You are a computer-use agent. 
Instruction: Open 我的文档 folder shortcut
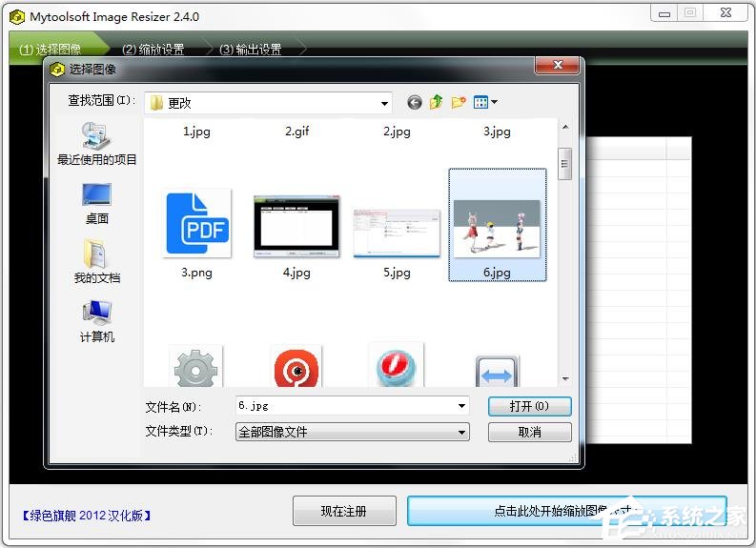[x=96, y=262]
